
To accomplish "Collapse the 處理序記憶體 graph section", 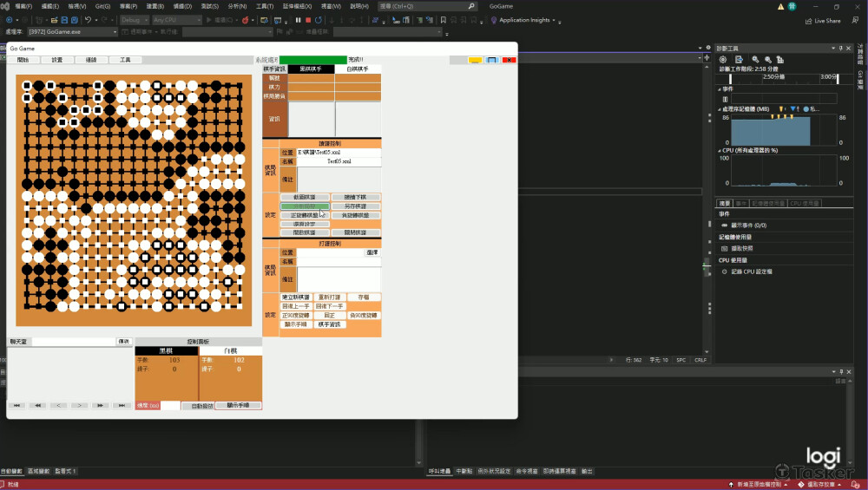I will (720, 109).
